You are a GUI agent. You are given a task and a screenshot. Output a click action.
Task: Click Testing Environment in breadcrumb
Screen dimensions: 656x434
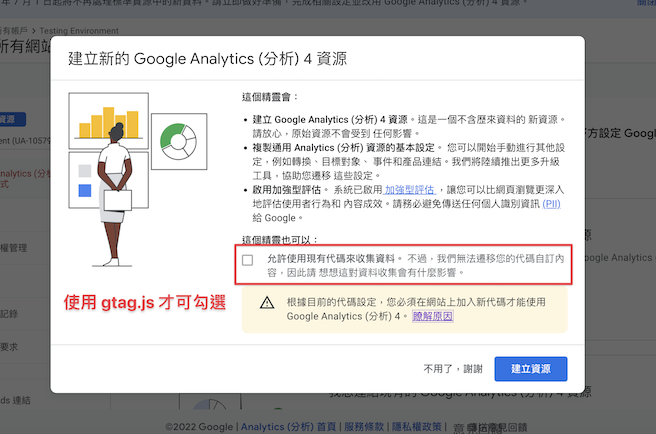point(79,31)
